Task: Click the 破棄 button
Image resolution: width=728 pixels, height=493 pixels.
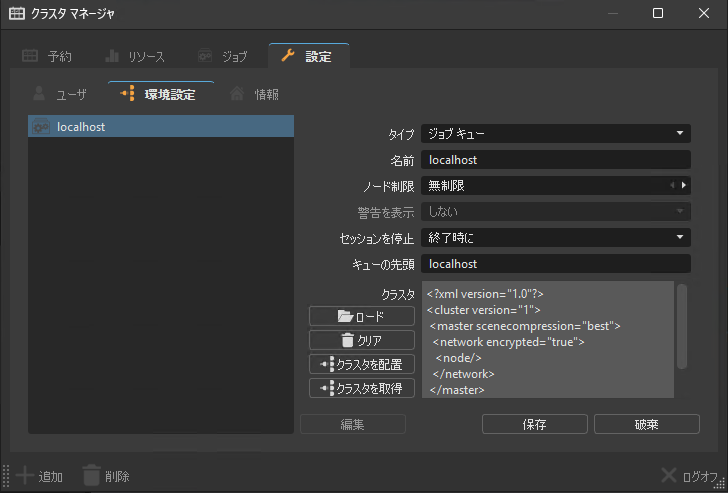Action: coord(647,424)
